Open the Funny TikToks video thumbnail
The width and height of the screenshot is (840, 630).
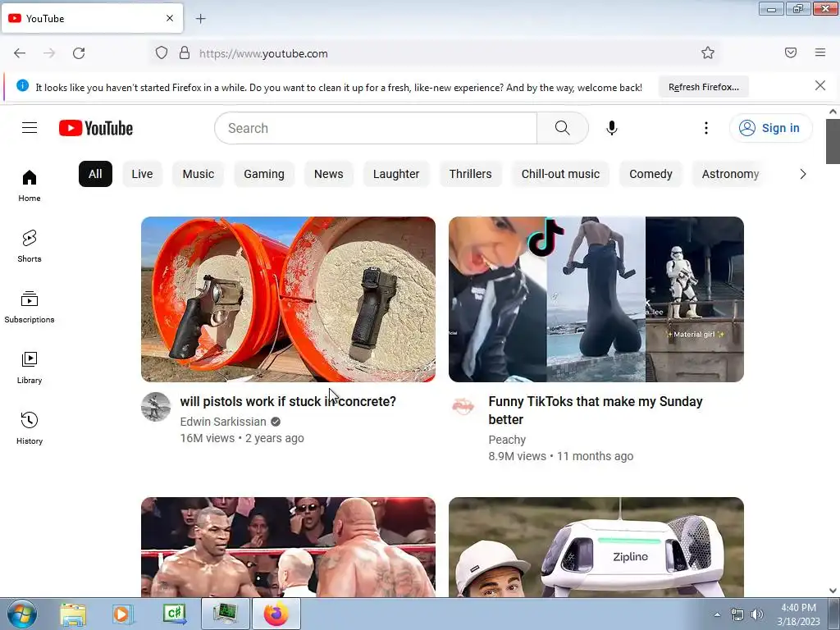tap(596, 299)
